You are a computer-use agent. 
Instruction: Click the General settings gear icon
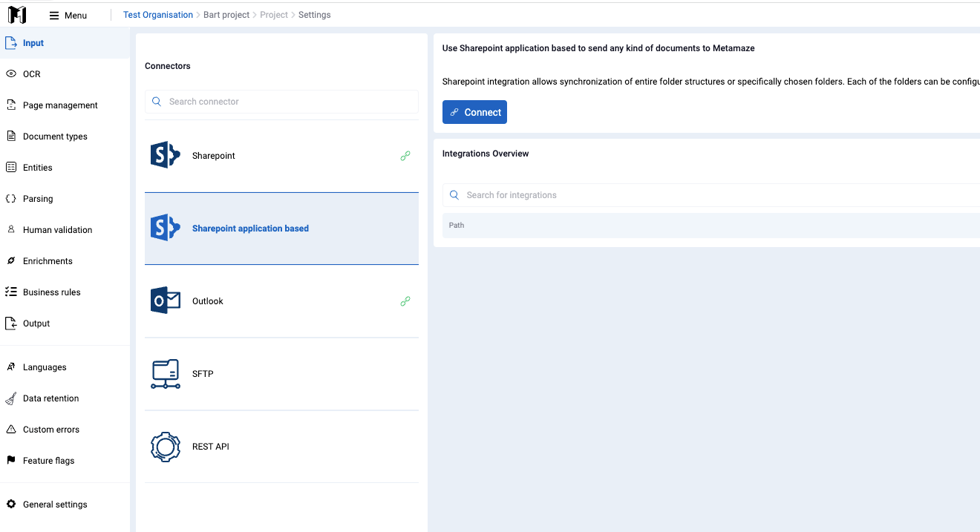pos(11,505)
